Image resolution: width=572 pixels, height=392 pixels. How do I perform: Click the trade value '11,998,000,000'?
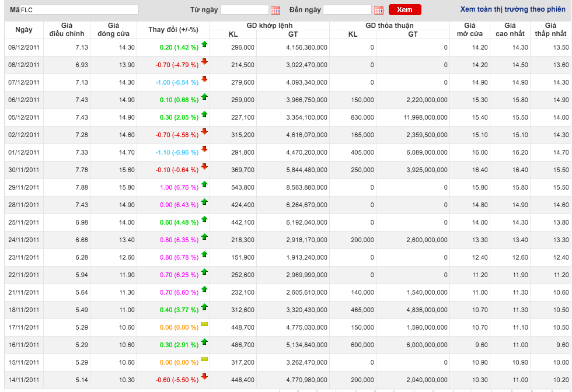425,117
